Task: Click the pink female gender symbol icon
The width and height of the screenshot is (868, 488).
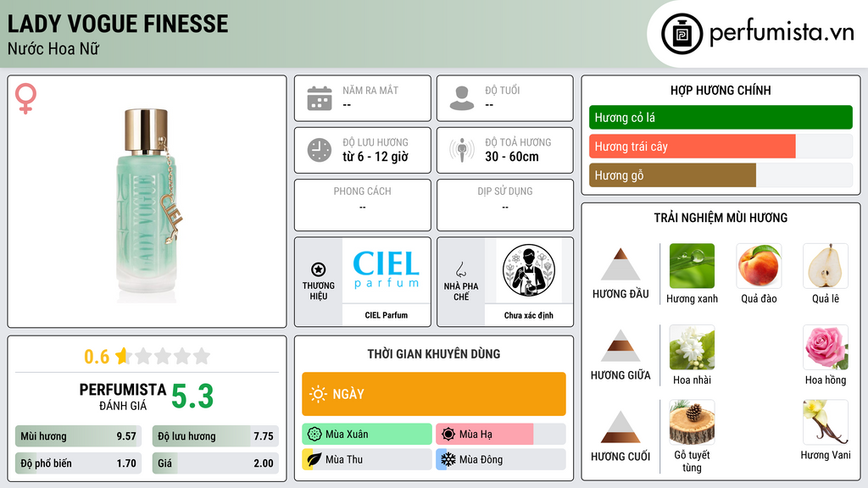Action: tap(25, 98)
